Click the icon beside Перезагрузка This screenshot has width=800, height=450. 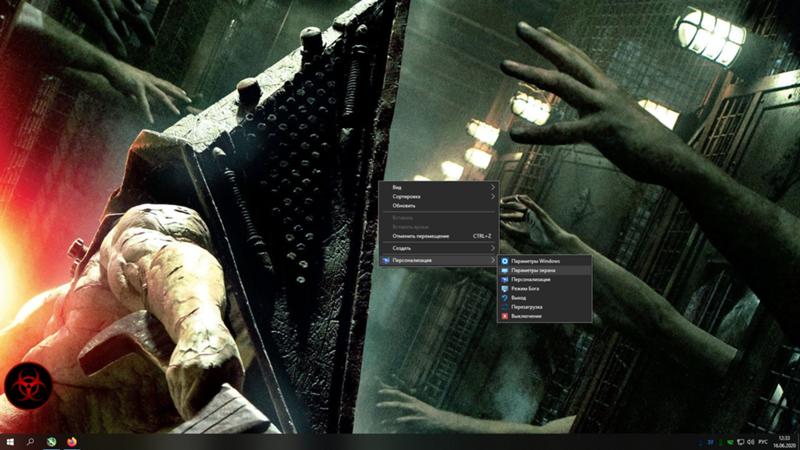click(505, 307)
